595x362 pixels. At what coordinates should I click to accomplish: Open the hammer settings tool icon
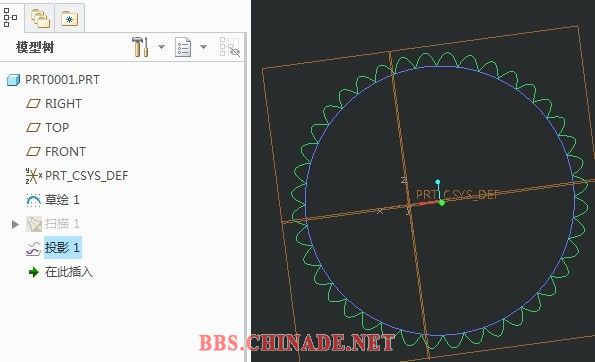(x=140, y=47)
